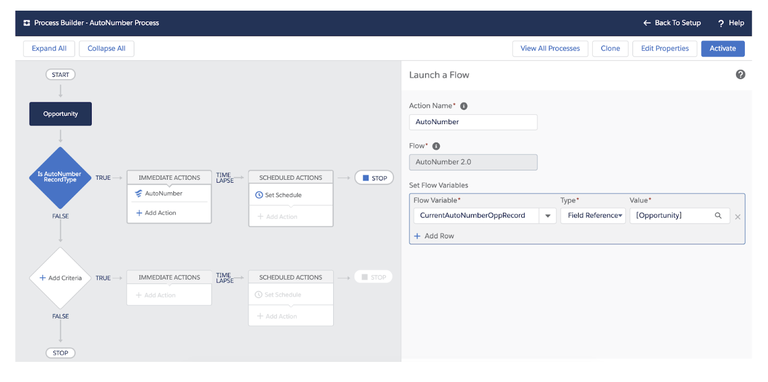This screenshot has width=768, height=382.
Task: Click info icon beside Flow label
Action: pos(436,146)
